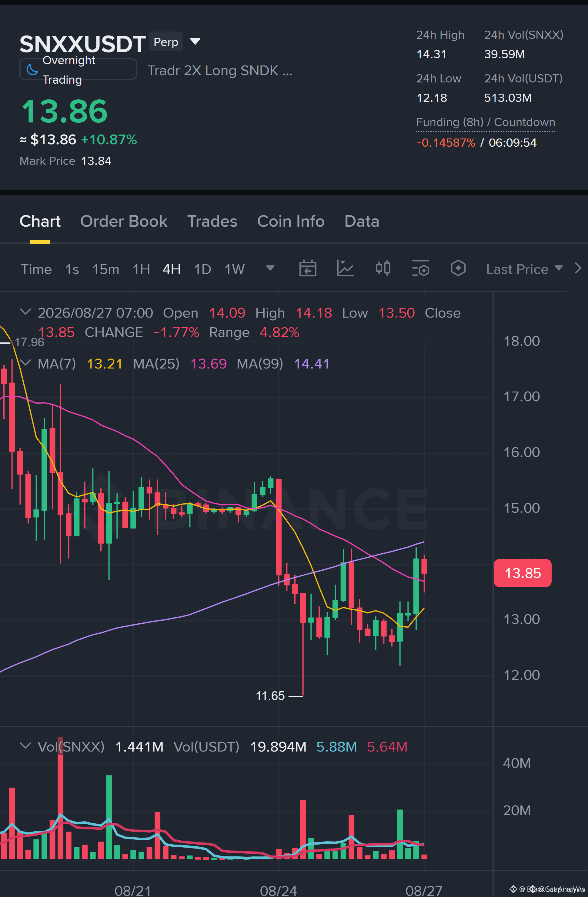The image size is (588, 897).
Task: Click the Vol(USDT) 19.894M value
Action: (x=278, y=747)
